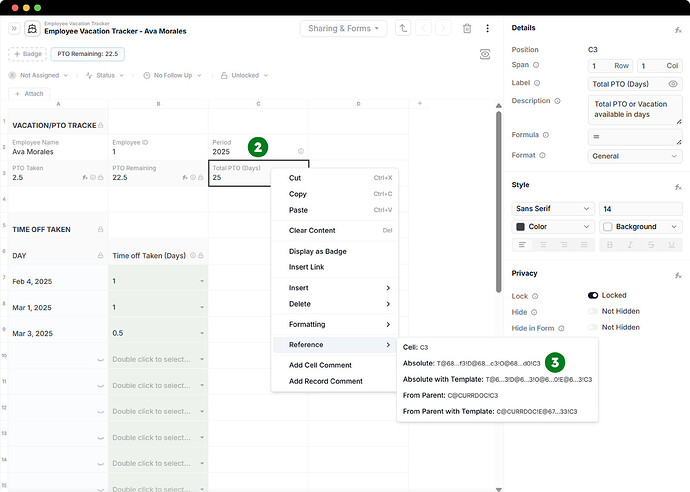Viewport: 690px width, 492px height.
Task: Enable the Hide toggle in Privacy
Action: tap(593, 312)
